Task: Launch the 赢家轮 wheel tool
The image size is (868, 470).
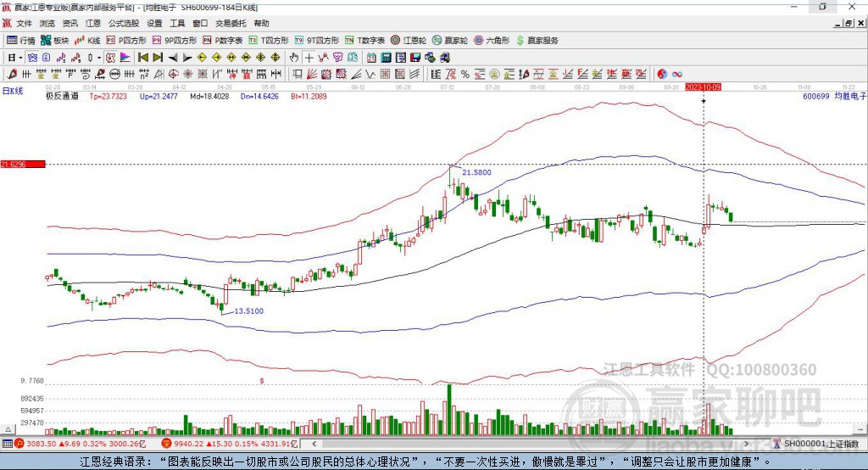Action: tap(450, 41)
